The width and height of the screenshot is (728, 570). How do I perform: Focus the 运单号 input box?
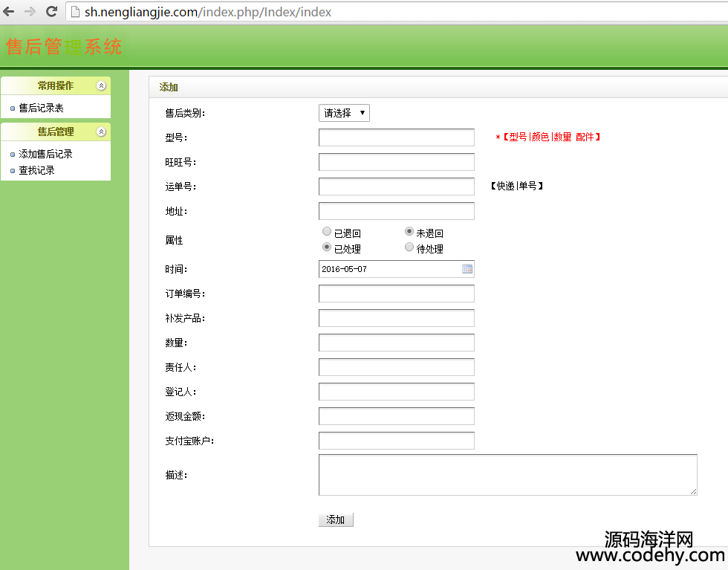coord(396,187)
